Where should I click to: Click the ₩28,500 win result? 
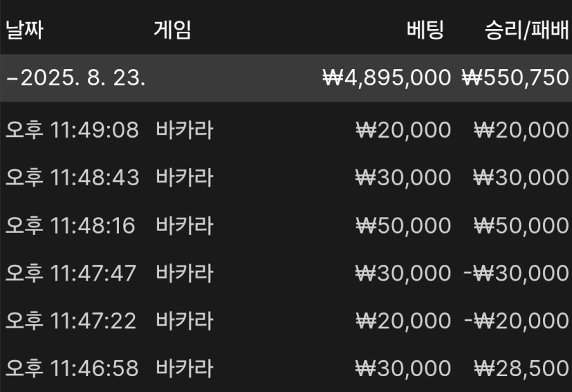522,368
